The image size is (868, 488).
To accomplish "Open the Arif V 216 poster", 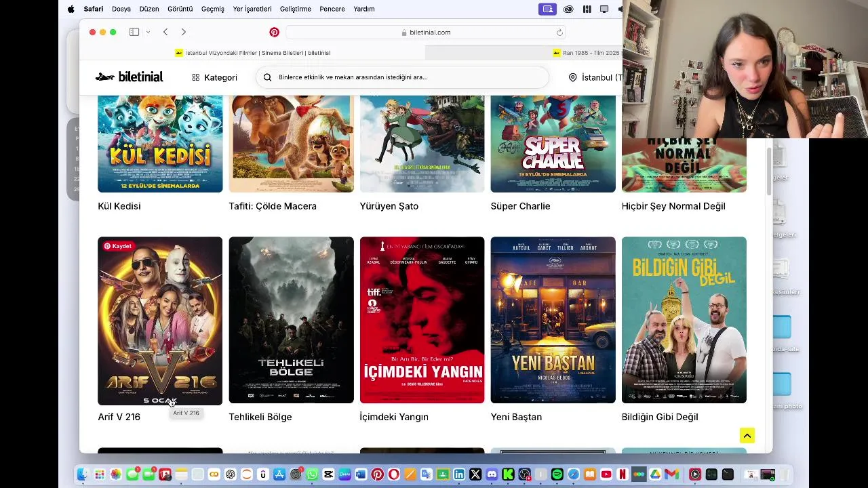I will (x=160, y=321).
